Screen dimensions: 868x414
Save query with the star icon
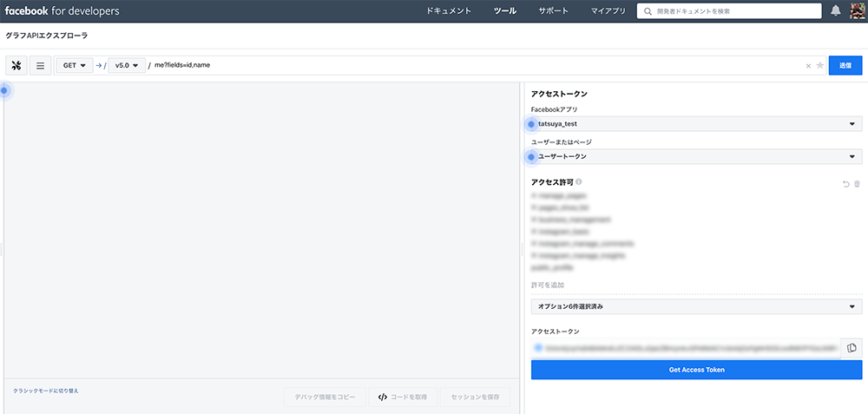(820, 65)
